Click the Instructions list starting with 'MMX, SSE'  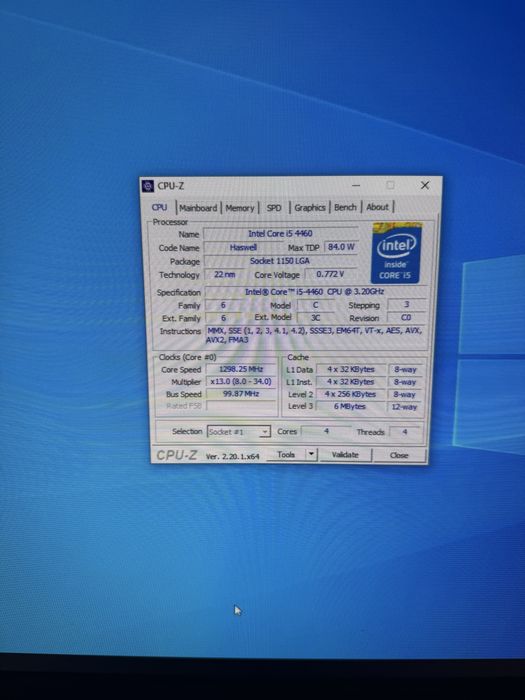coord(315,335)
